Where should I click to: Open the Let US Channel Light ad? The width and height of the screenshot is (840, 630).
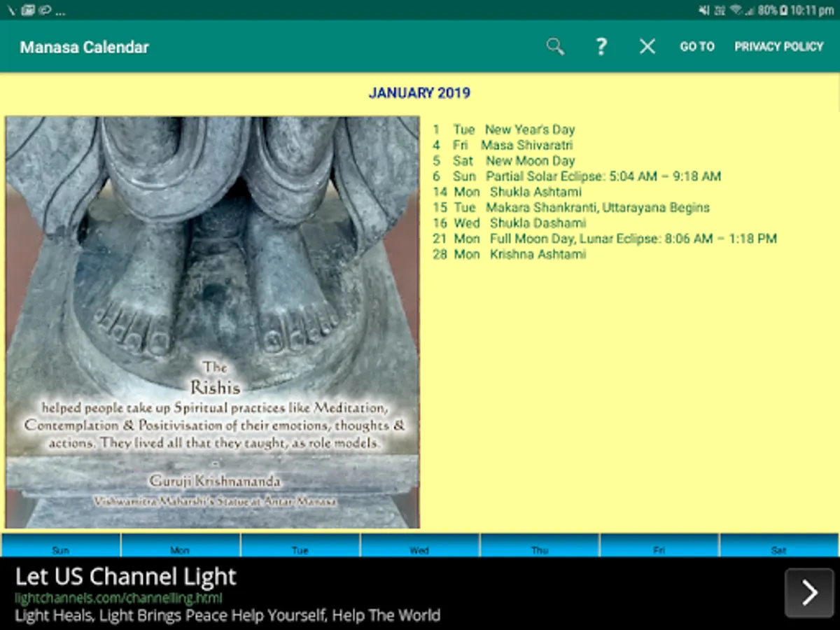click(126, 577)
